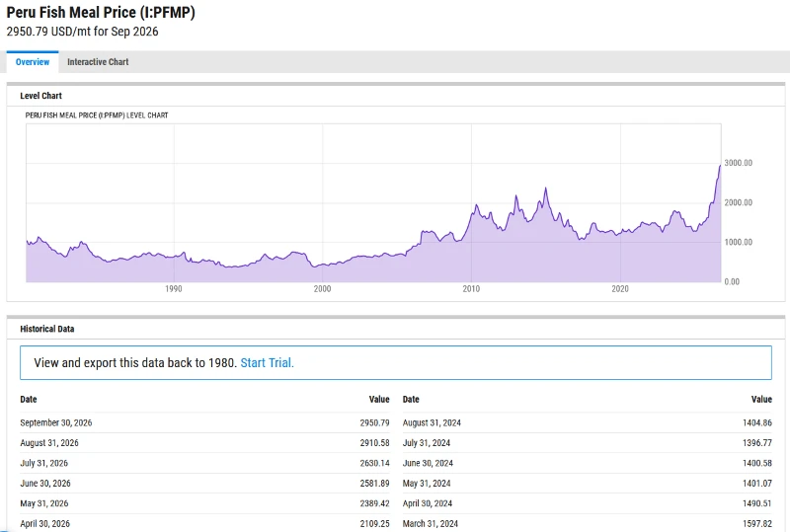The width and height of the screenshot is (790, 532).
Task: Select the April 30, 2026 date cell
Action: (44, 523)
